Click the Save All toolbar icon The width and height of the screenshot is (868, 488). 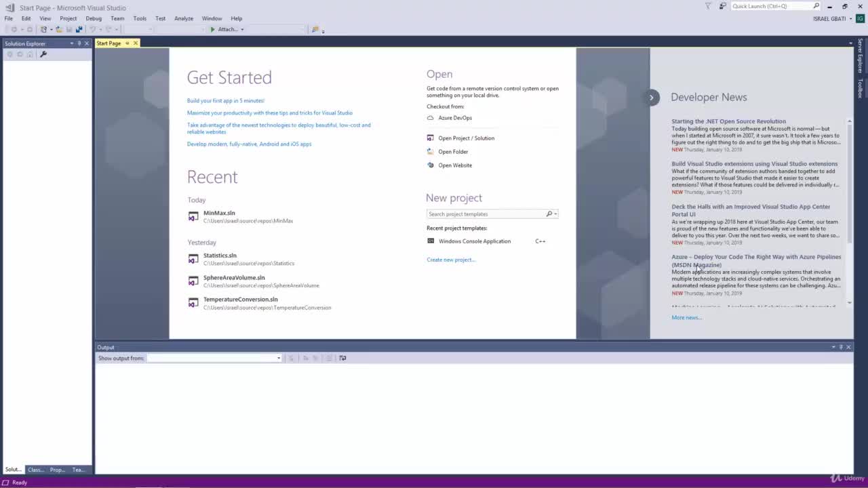click(x=79, y=29)
